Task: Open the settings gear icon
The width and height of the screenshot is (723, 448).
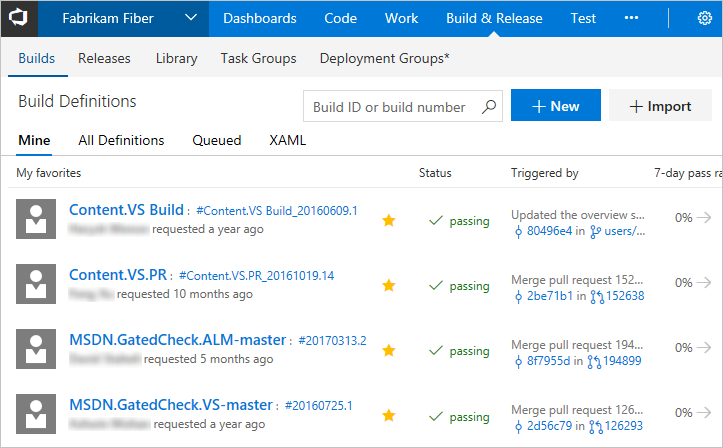Action: pyautogui.click(x=705, y=18)
